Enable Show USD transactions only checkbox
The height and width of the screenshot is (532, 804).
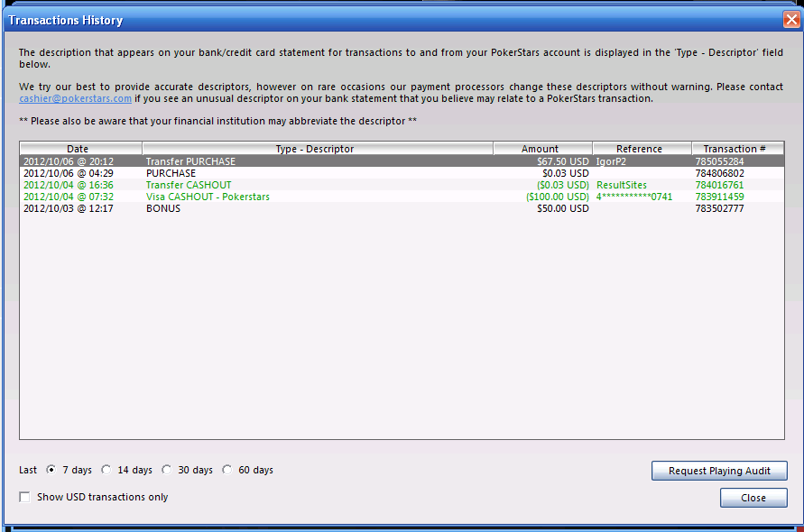click(x=24, y=497)
